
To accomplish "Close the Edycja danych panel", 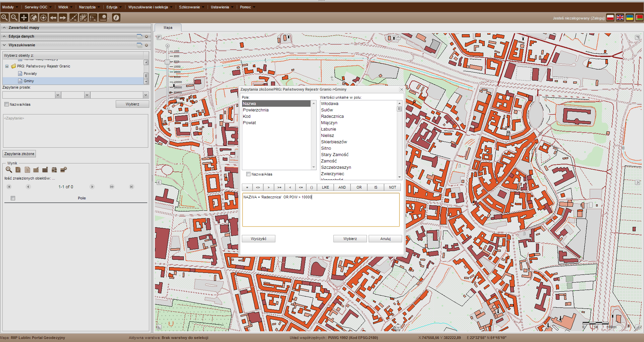I will [x=147, y=36].
